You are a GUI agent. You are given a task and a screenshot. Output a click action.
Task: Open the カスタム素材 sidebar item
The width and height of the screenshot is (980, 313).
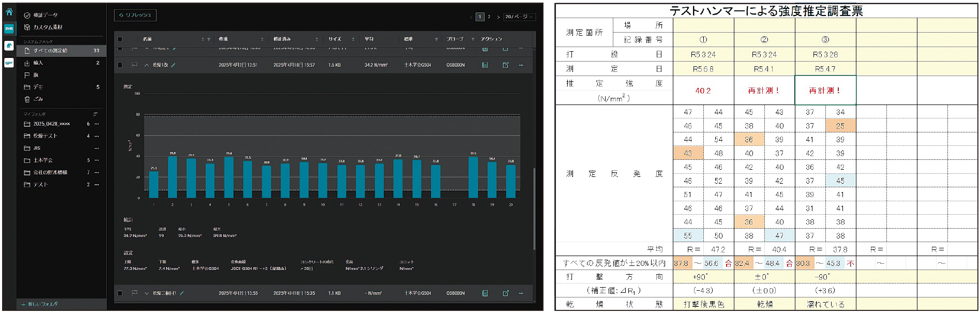tap(48, 27)
